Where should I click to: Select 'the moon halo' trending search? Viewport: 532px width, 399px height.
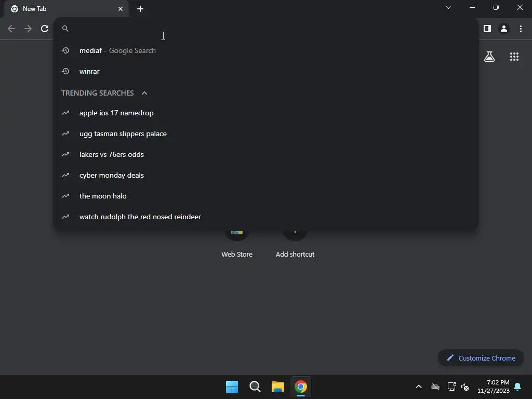(266, 196)
